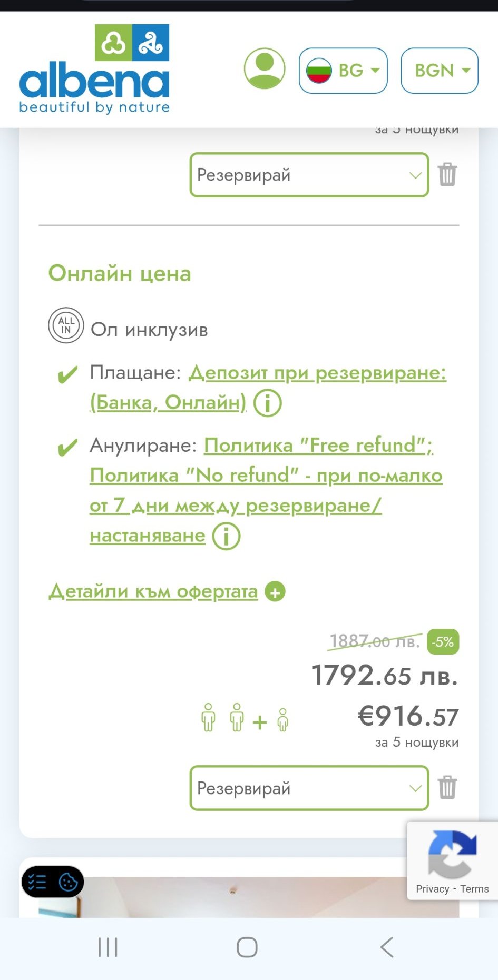Open the BG language dropdown
The width and height of the screenshot is (498, 980).
[343, 71]
